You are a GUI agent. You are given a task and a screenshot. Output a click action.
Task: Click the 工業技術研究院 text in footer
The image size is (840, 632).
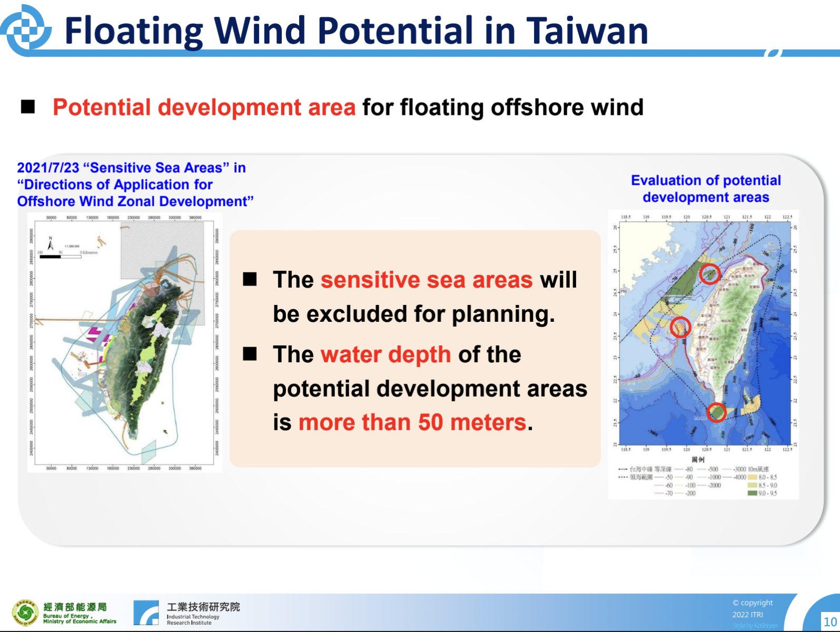coord(203,607)
